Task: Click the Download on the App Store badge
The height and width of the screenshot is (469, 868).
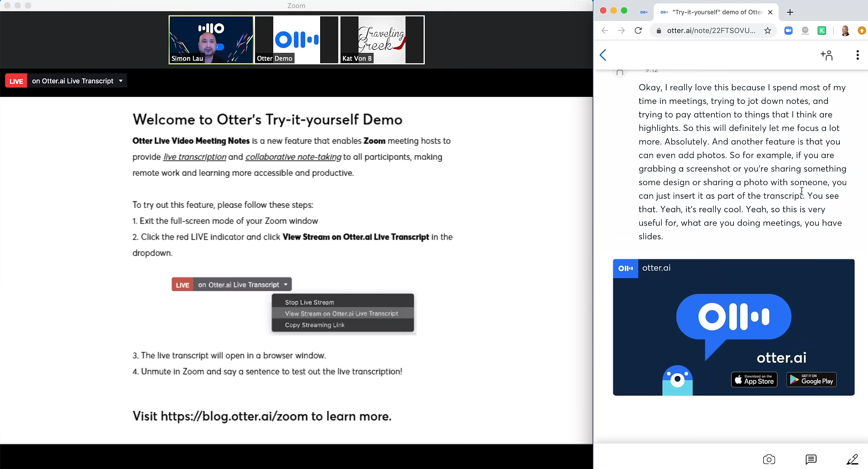Action: [x=754, y=380]
